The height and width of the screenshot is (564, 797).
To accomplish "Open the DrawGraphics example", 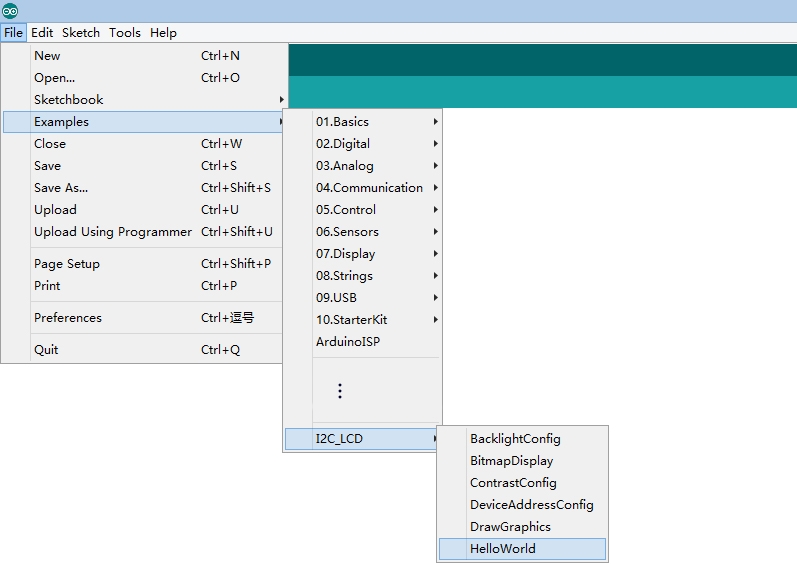I will pyautogui.click(x=510, y=527).
